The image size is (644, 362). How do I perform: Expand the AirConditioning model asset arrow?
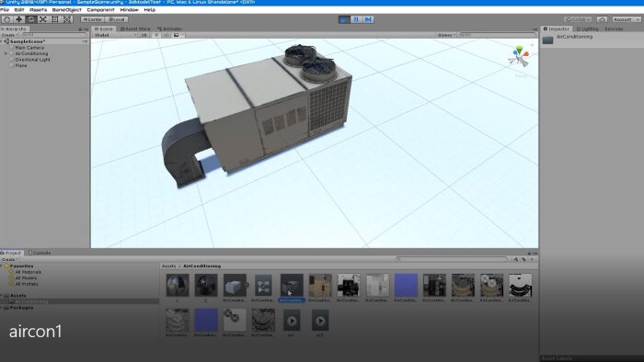click(x=247, y=285)
